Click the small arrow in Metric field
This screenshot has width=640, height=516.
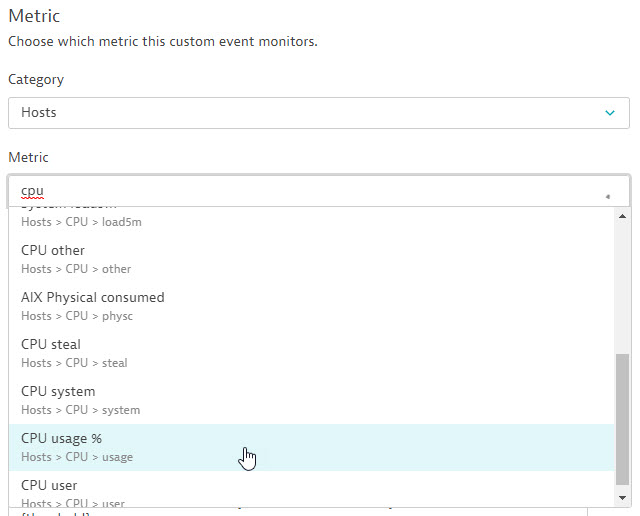pyautogui.click(x=607, y=196)
